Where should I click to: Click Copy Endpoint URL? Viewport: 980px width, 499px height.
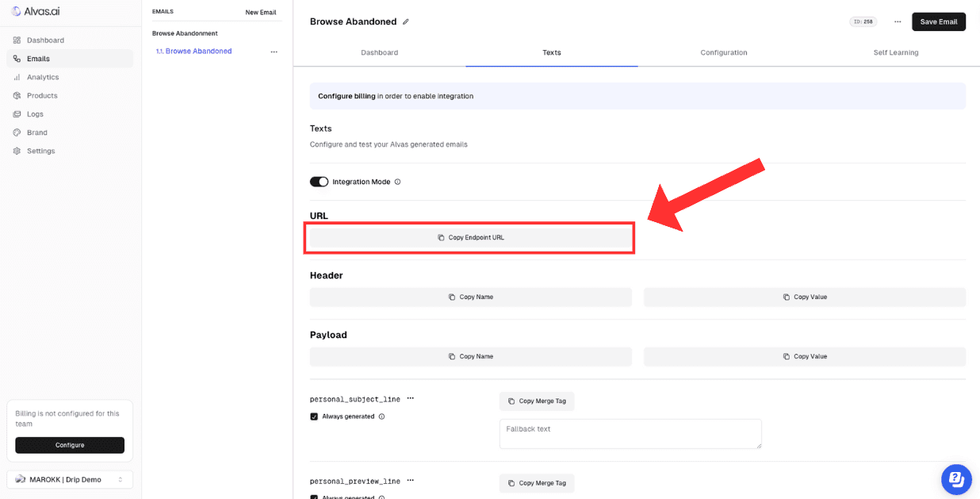pyautogui.click(x=470, y=237)
